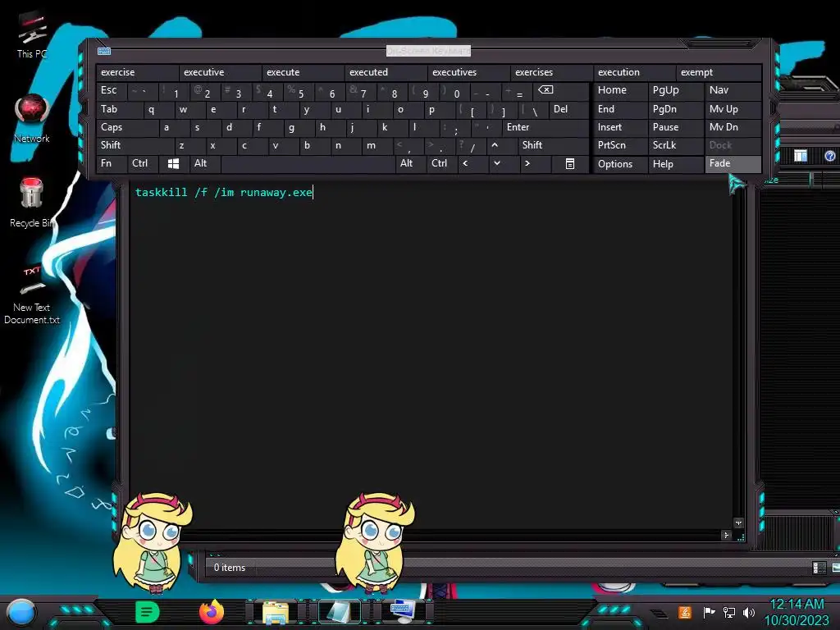Switch Explorer to details view icon
Viewport: 840px width, 630px height.
(819, 568)
